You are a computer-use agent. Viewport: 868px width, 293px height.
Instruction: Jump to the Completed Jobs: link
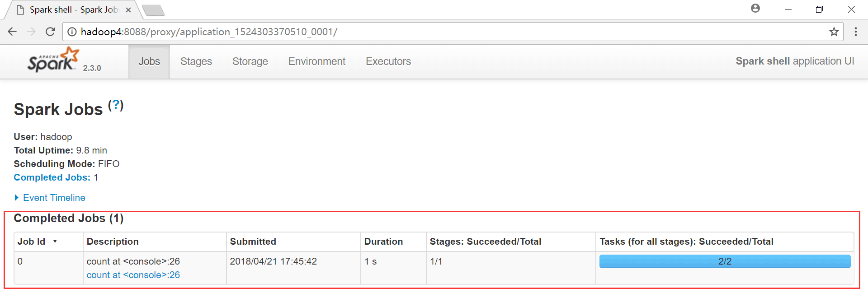(x=52, y=177)
